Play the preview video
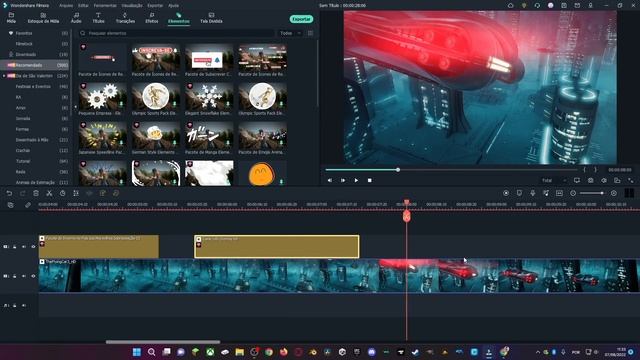The image size is (640, 360). 356,180
